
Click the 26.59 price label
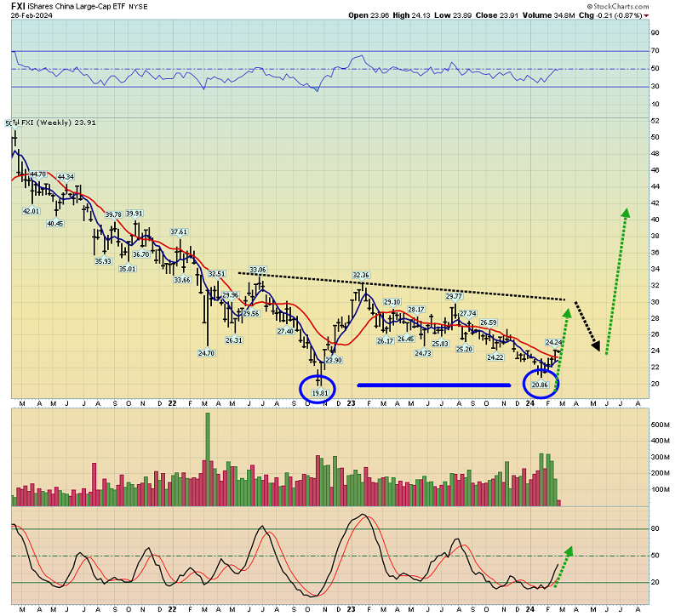(489, 322)
